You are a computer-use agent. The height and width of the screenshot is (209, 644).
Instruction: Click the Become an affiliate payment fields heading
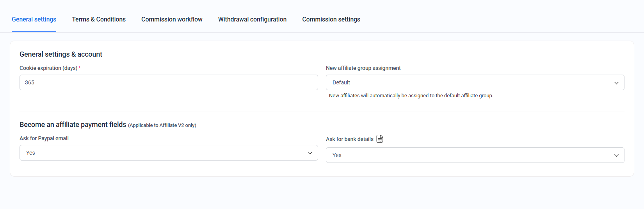coord(73,125)
